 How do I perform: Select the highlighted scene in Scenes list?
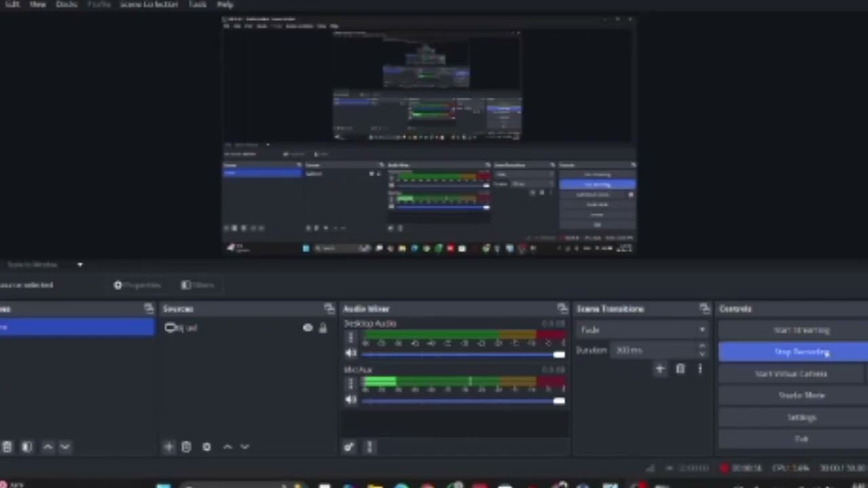pyautogui.click(x=77, y=327)
